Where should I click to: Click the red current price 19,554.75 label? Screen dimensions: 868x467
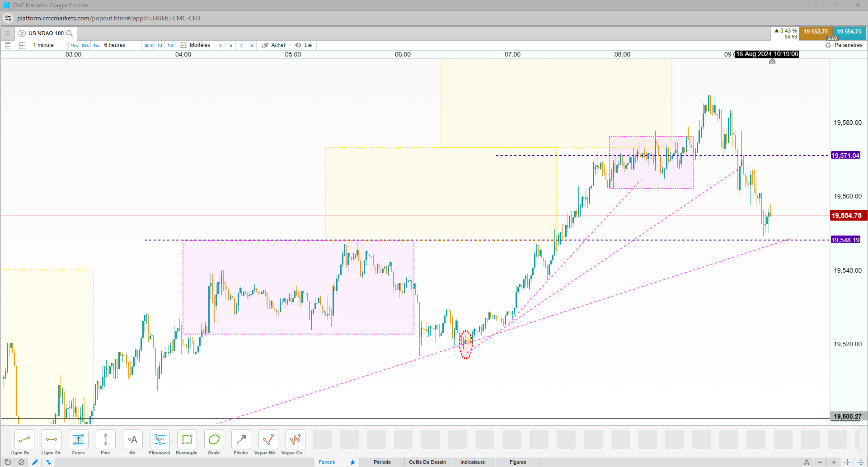848,216
